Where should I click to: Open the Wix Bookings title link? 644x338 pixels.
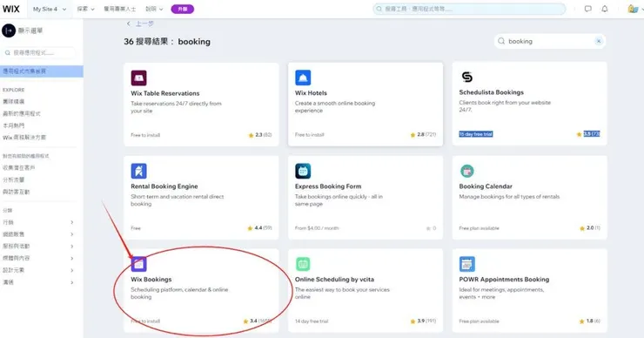[x=151, y=280]
